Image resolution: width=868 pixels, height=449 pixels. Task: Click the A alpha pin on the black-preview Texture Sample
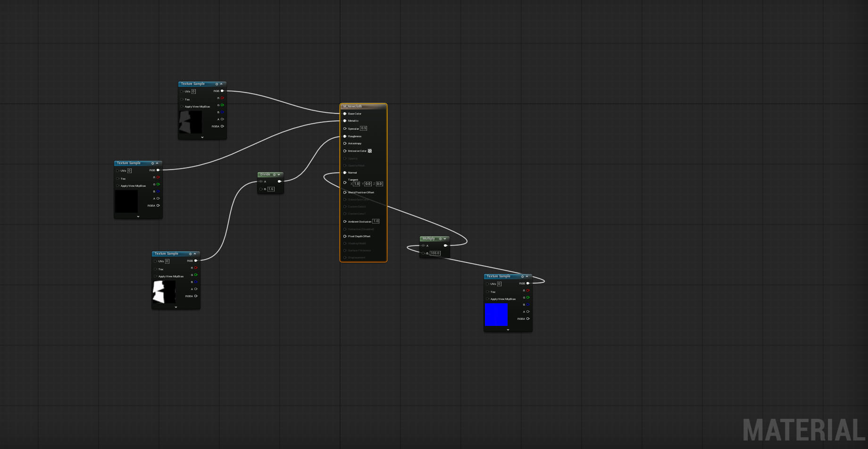point(158,199)
